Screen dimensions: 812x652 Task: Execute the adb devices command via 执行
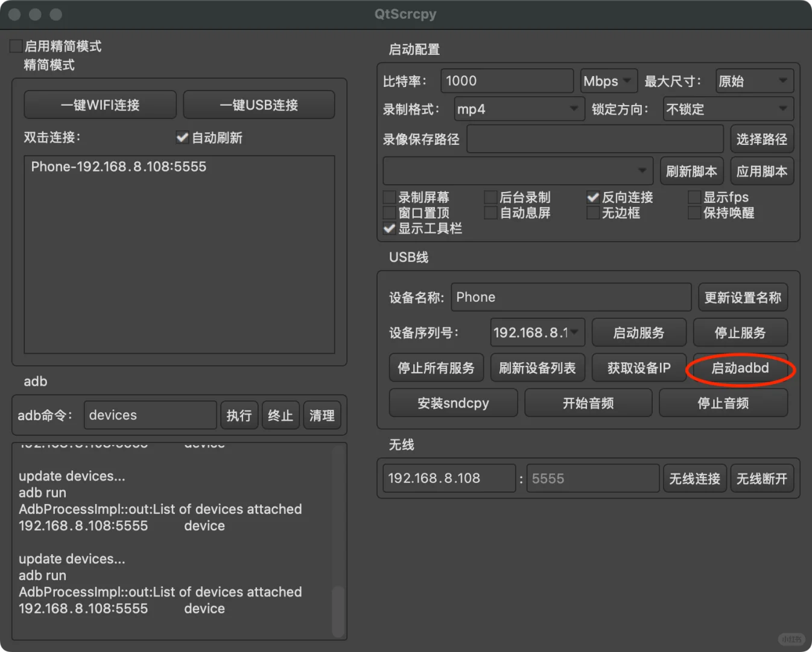pos(239,415)
